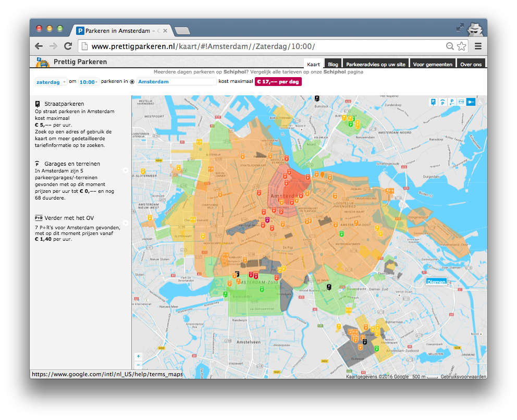Open the Blog tab

333,64
